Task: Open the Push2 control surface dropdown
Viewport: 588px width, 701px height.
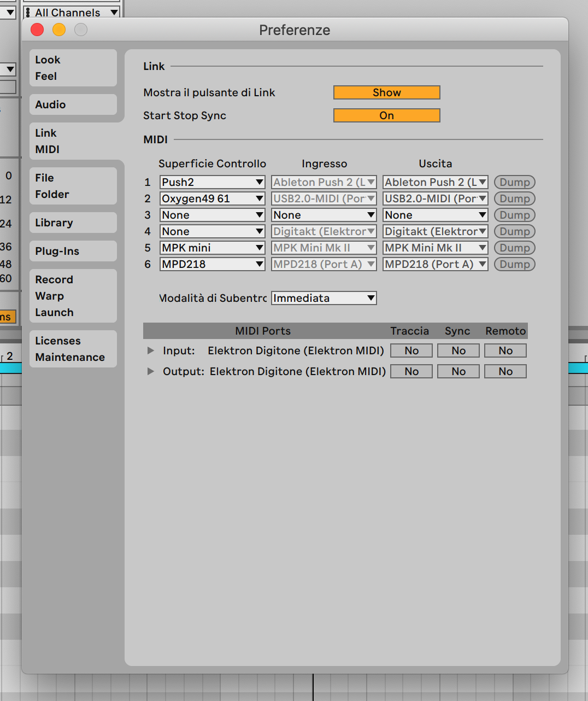Action: [x=213, y=182]
